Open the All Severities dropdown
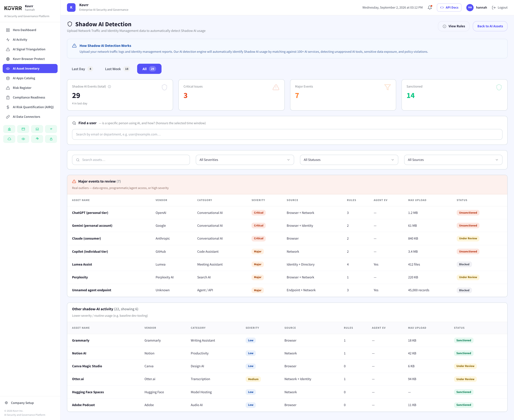Image resolution: width=514 pixels, height=420 pixels. click(245, 160)
